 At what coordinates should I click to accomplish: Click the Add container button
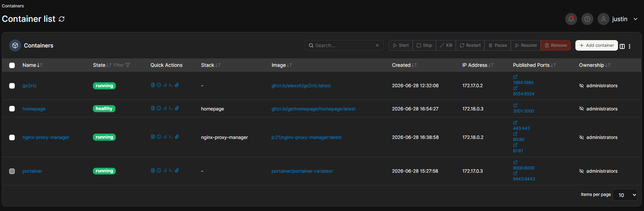click(596, 45)
